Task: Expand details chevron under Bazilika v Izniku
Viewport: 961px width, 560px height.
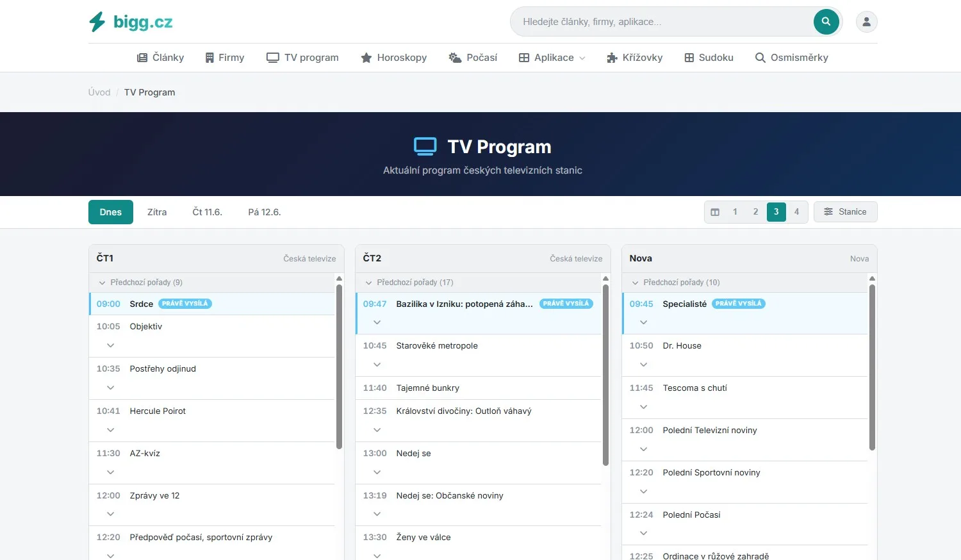Action: 377,322
